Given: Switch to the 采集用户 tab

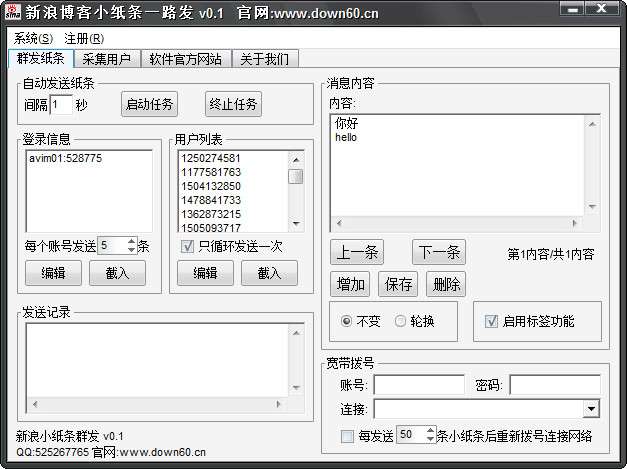Looking at the screenshot, I should coord(107,59).
